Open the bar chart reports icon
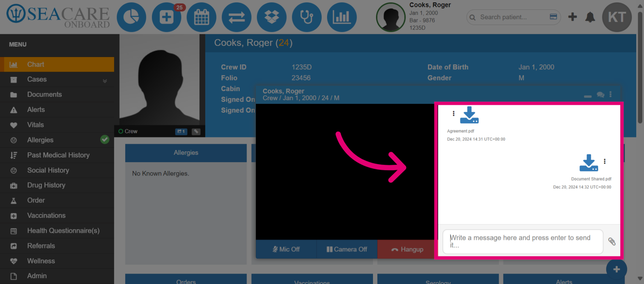Viewport: 644px width, 284px height. point(342,17)
